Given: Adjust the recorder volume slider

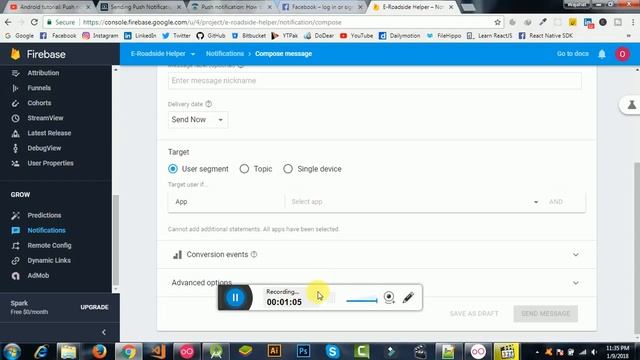Looking at the screenshot, I should (x=362, y=301).
